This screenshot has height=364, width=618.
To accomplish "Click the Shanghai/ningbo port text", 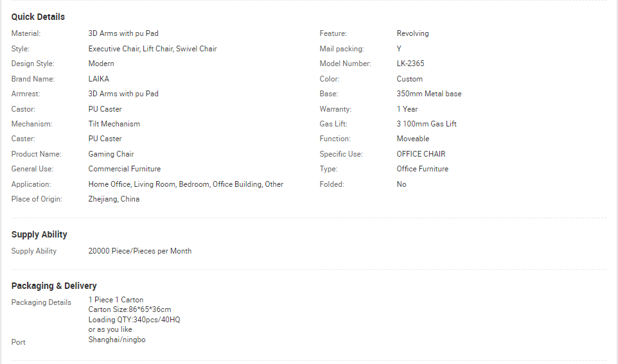I will (x=117, y=340).
